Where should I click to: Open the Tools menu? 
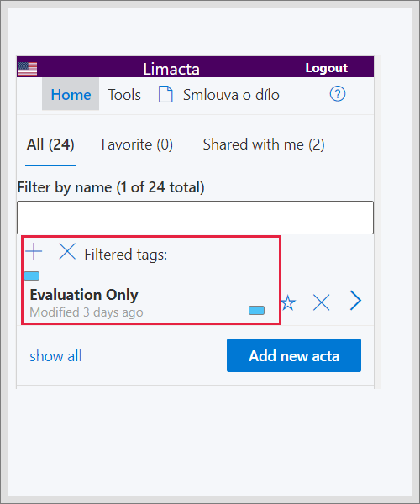(x=124, y=95)
